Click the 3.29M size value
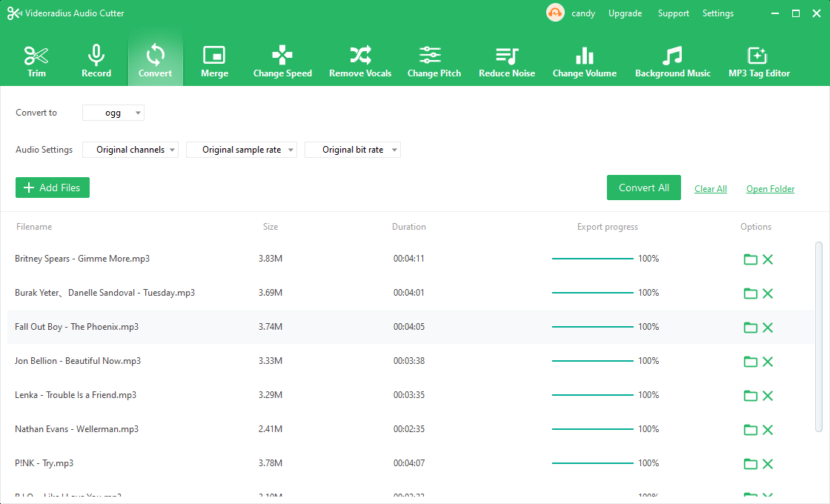 pyautogui.click(x=270, y=394)
